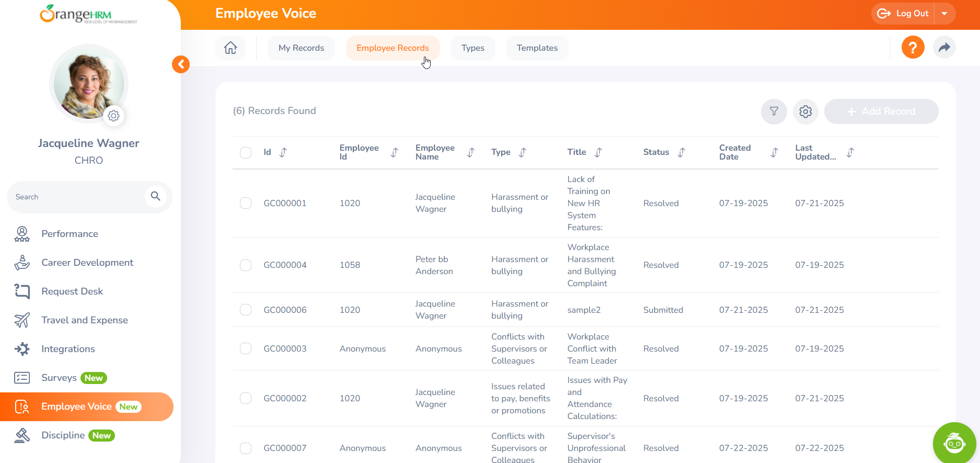The image size is (980, 463).
Task: Click the home icon in navigation bar
Action: [230, 48]
